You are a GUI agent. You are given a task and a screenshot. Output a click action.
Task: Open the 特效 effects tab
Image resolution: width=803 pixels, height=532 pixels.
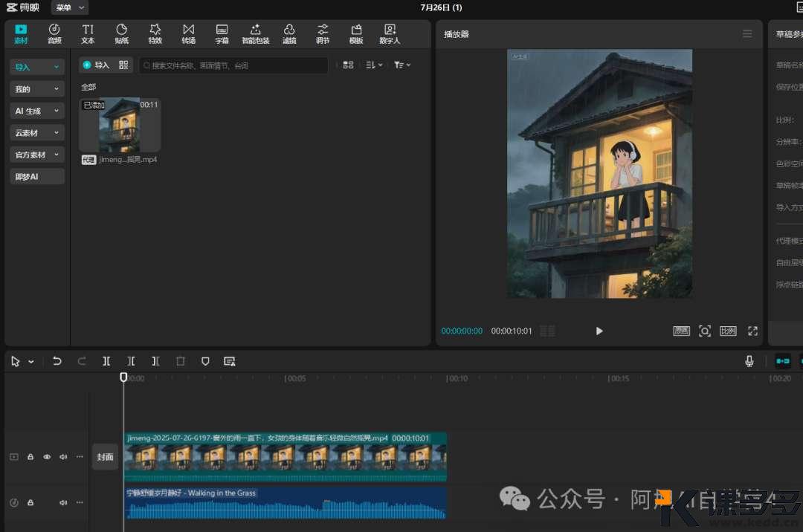pyautogui.click(x=155, y=33)
